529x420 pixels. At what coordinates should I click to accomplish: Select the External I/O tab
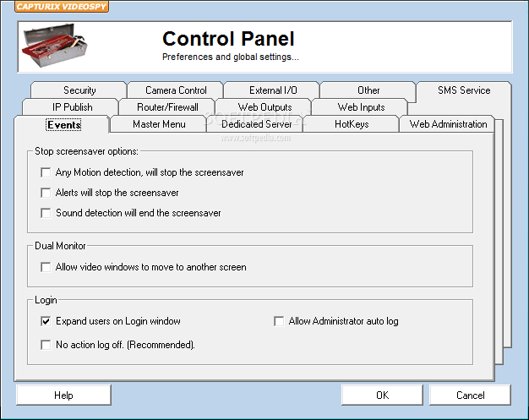(273, 90)
